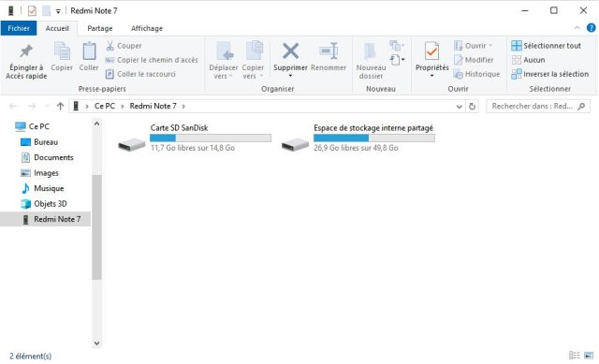
Task: Click the Forward navigation arrow
Action: tap(33, 106)
